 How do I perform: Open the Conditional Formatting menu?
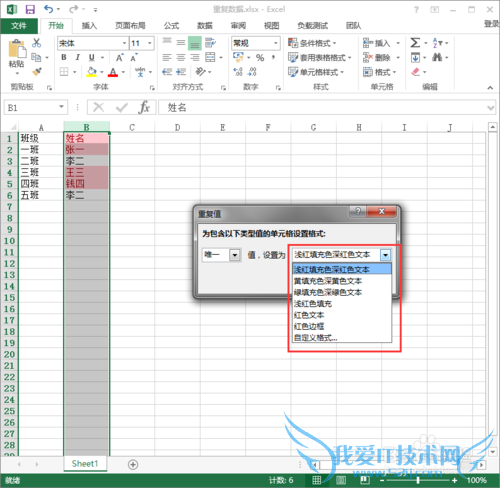coord(312,43)
